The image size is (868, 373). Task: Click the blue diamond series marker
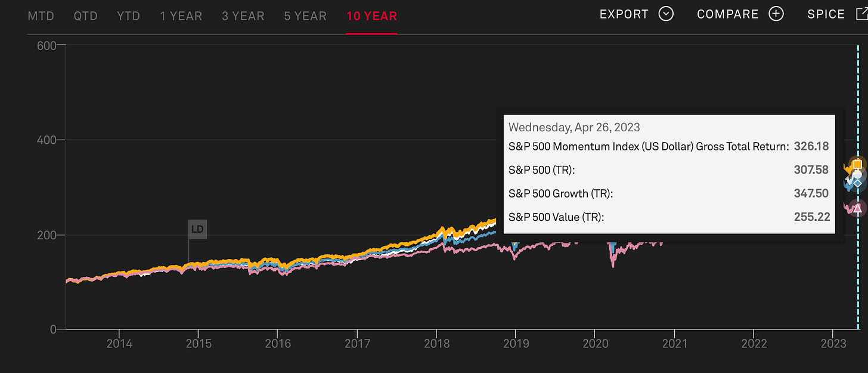click(858, 183)
